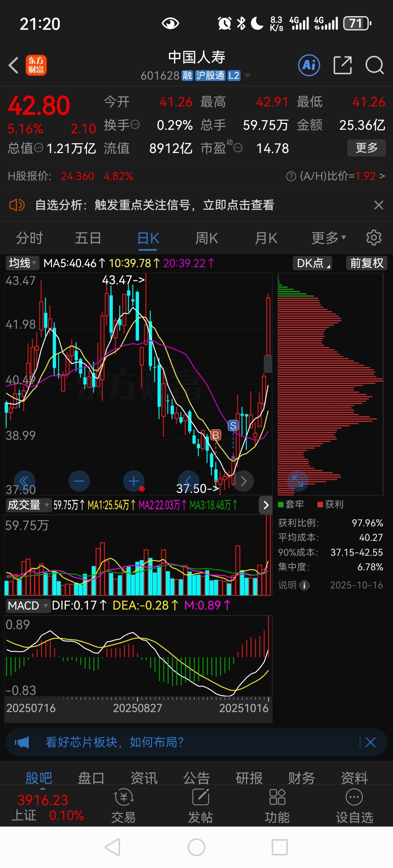Tap the 更多 quote details button
Viewport: 393px width, 868px height.
[x=366, y=148]
